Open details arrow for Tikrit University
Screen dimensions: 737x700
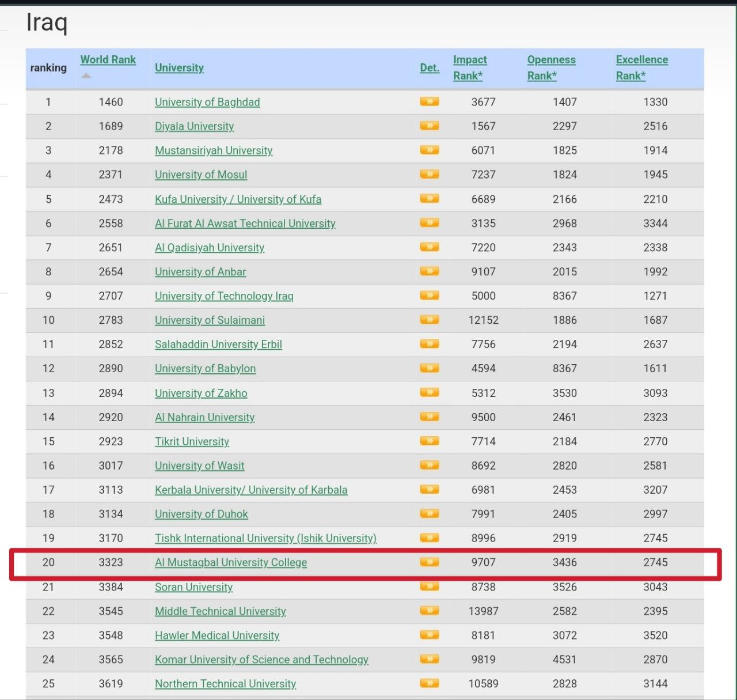429,441
